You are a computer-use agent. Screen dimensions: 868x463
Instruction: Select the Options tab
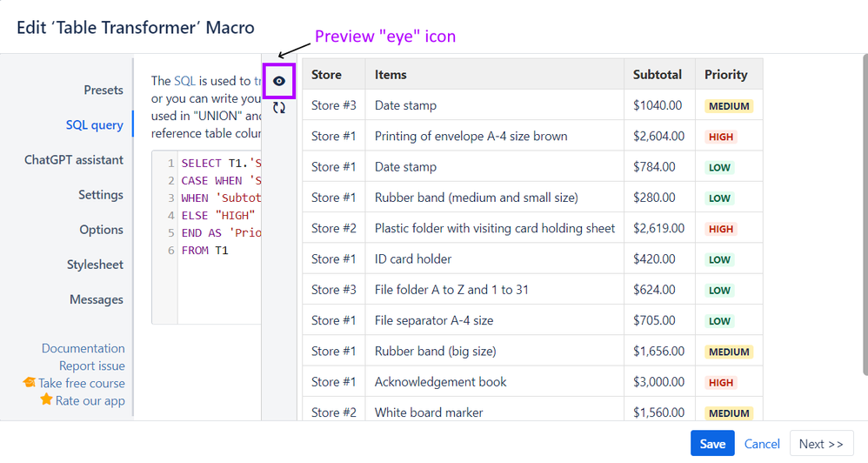101,230
